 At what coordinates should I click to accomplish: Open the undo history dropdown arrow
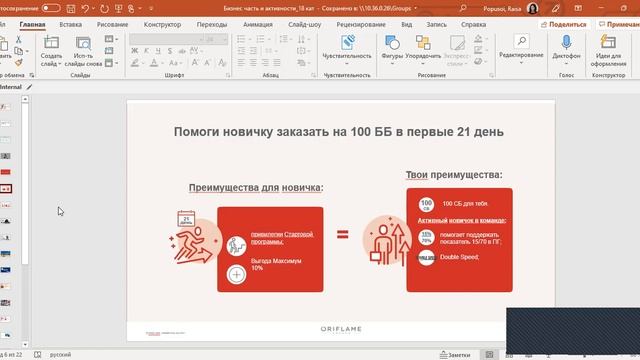tap(93, 8)
